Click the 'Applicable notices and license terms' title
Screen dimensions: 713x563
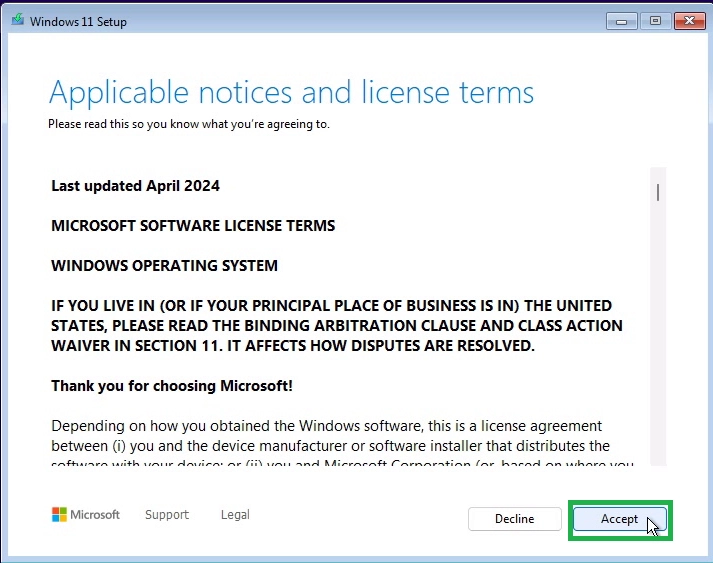(x=291, y=92)
